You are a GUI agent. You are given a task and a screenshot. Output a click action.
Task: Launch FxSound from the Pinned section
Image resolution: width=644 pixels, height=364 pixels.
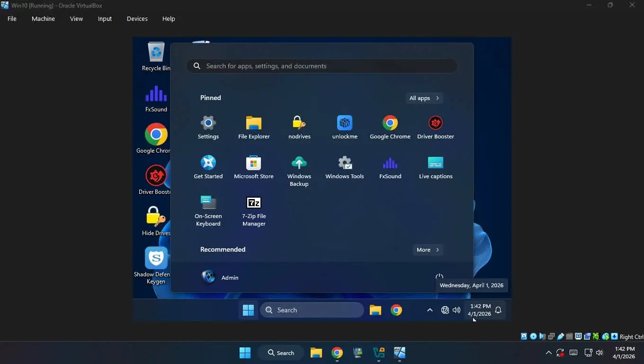[390, 168]
